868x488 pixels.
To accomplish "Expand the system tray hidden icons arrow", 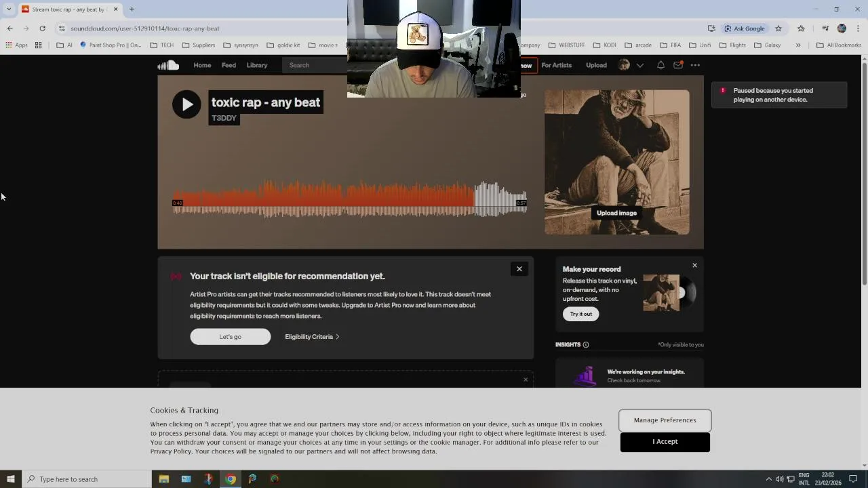I will [768, 479].
